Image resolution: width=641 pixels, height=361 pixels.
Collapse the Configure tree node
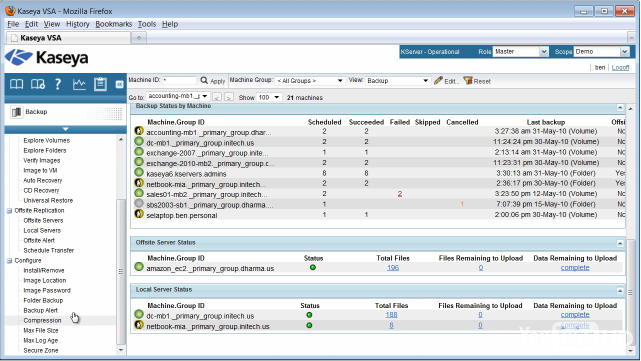pyautogui.click(x=9, y=260)
